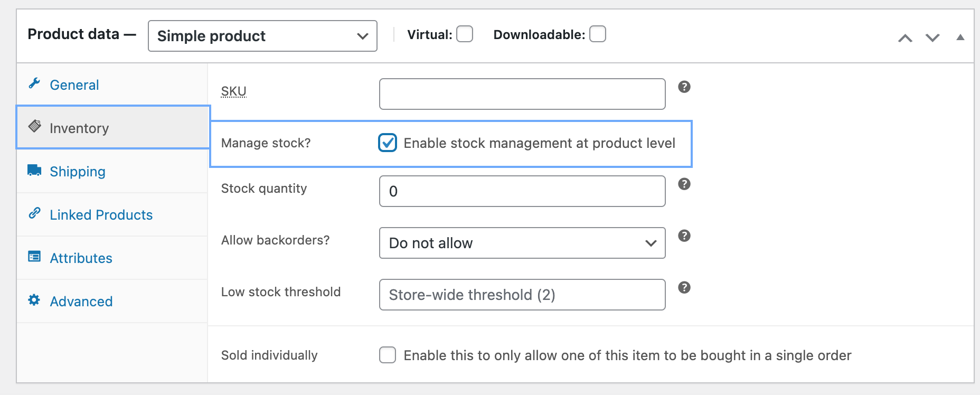Go to the Attributes tab
The width and height of the screenshot is (980, 395).
tap(81, 258)
